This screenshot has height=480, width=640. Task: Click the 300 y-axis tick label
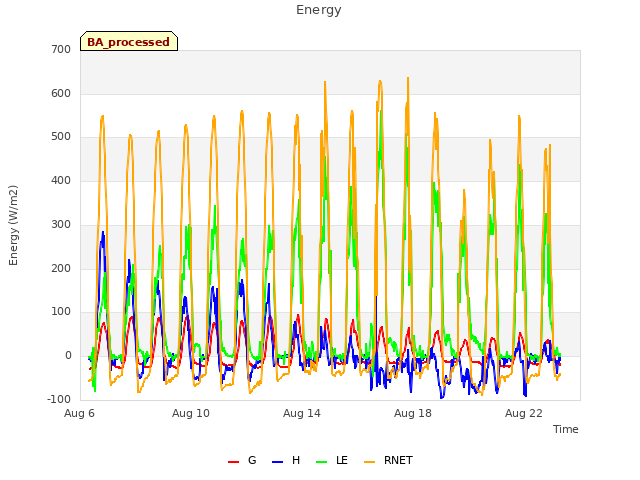click(x=61, y=224)
